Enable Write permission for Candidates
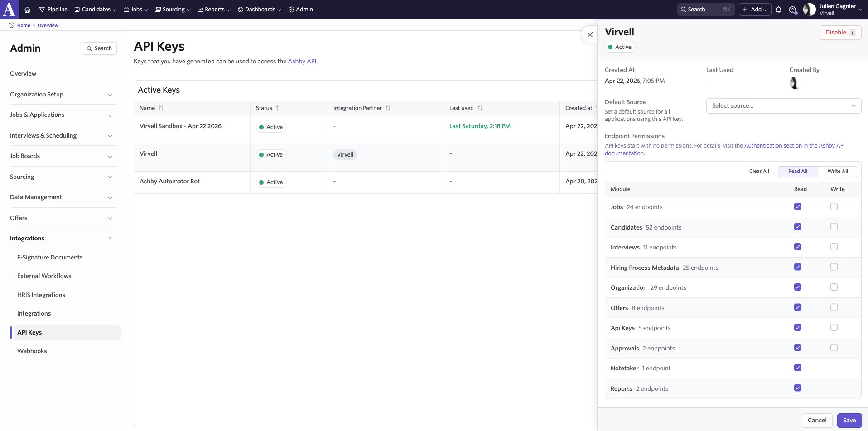The height and width of the screenshot is (431, 868). tap(834, 227)
